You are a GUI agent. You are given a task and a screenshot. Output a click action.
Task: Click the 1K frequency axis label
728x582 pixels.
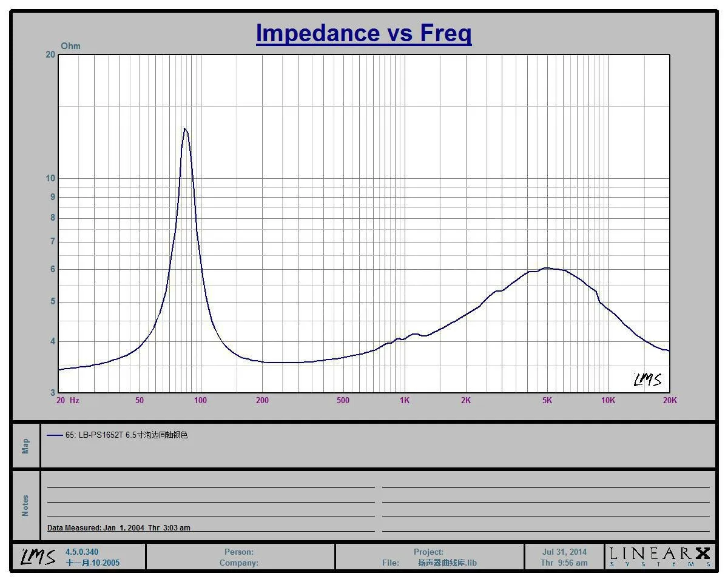(404, 400)
